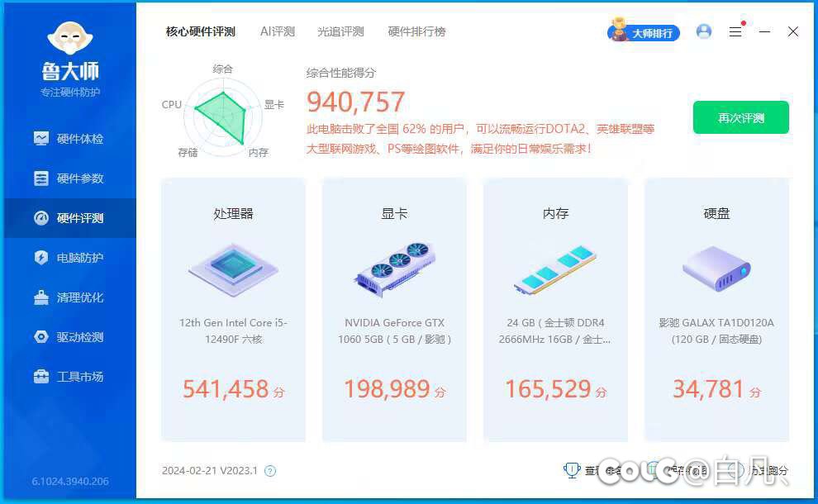Click the 24 GB 金士顿 DDR4 text
Viewport: 818px width, 504px height.
coord(555,330)
